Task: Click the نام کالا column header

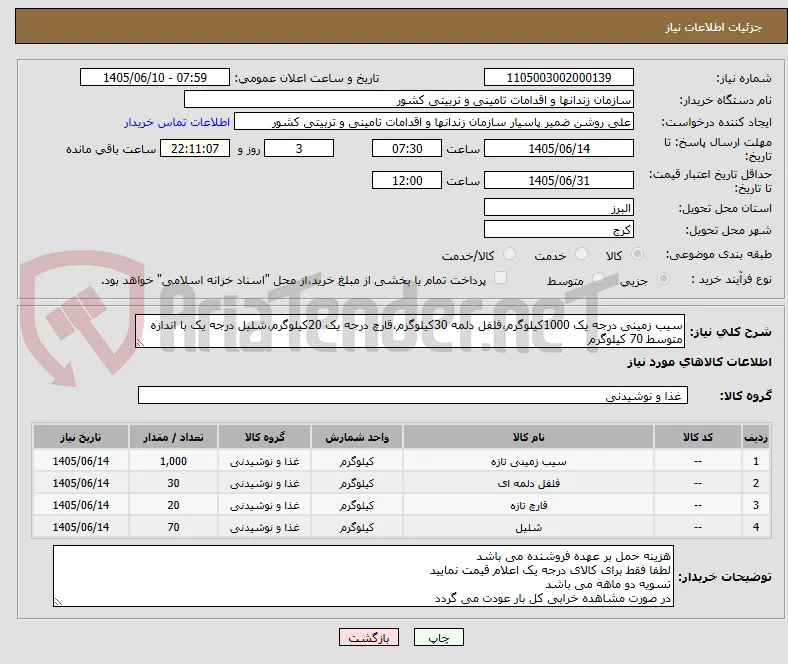Action: point(528,437)
